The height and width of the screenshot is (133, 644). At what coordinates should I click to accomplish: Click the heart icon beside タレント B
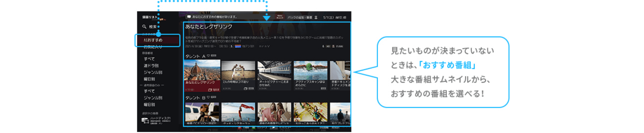coord(208,97)
